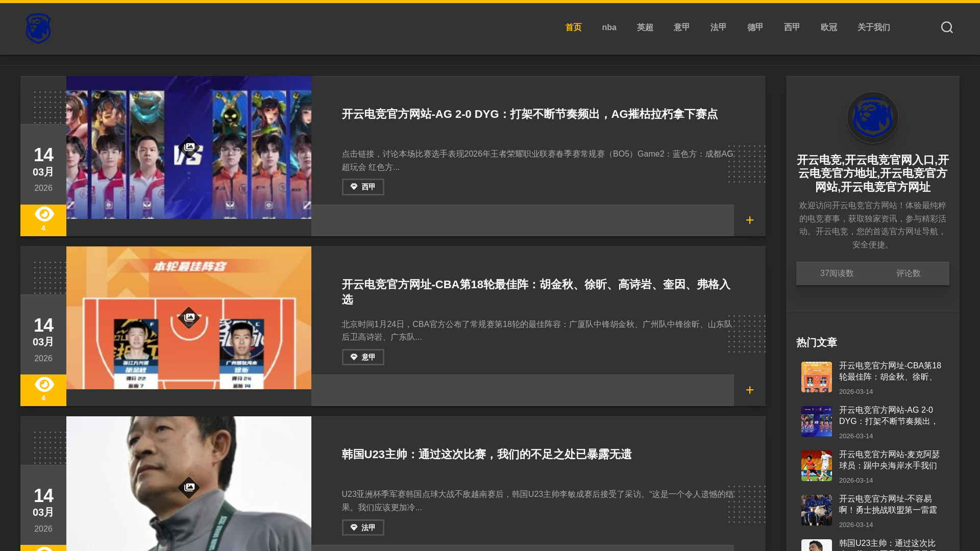Open sidebar link 不容易啊！勇士挑战联盟第一雷霆

pyautogui.click(x=888, y=505)
